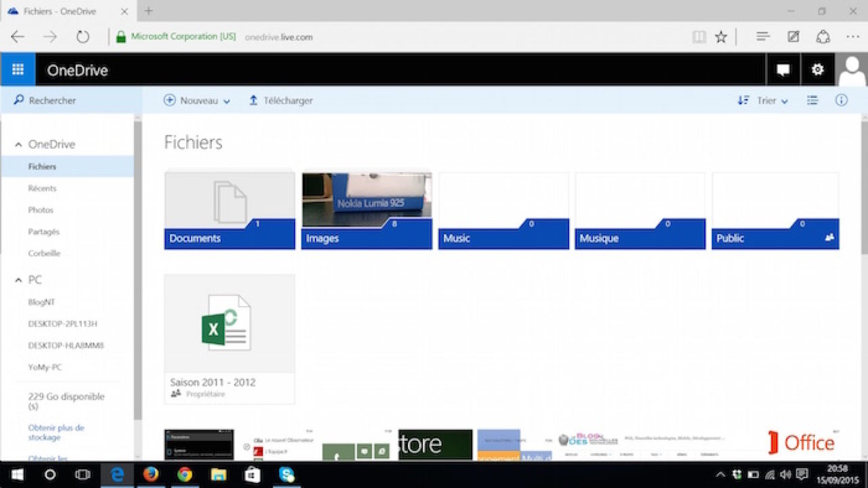868x488 pixels.
Task: Open the Nouveau dropdown menu
Action: pos(197,100)
